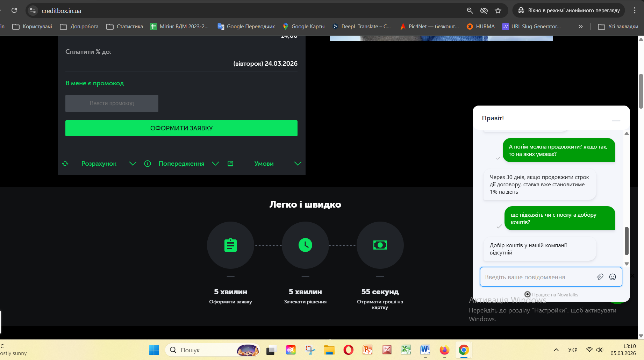Click the chat scrollbar thumb
The width and height of the screenshot is (644, 360).
pyautogui.click(x=627, y=241)
